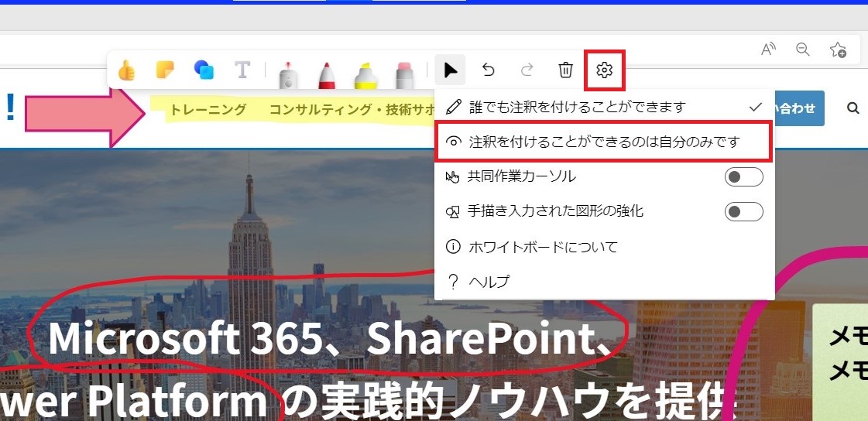868x421 pixels.
Task: Select the eraser tool
Action: 405,75
